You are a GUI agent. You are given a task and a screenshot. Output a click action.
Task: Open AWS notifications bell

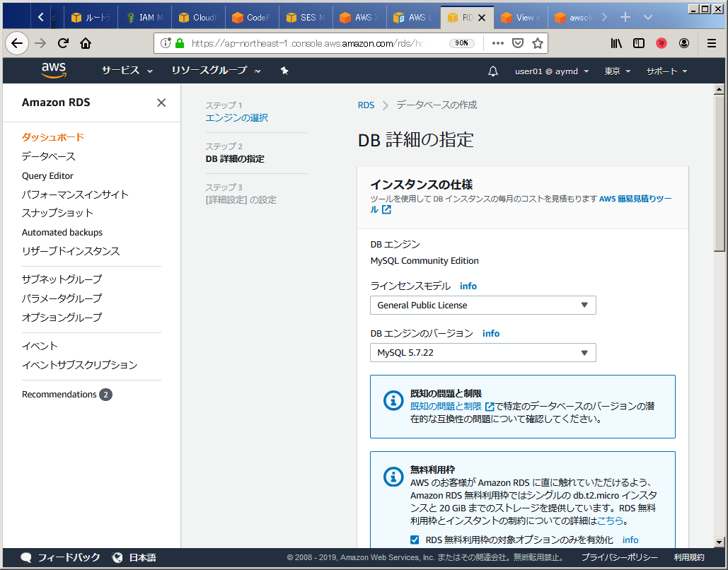493,71
